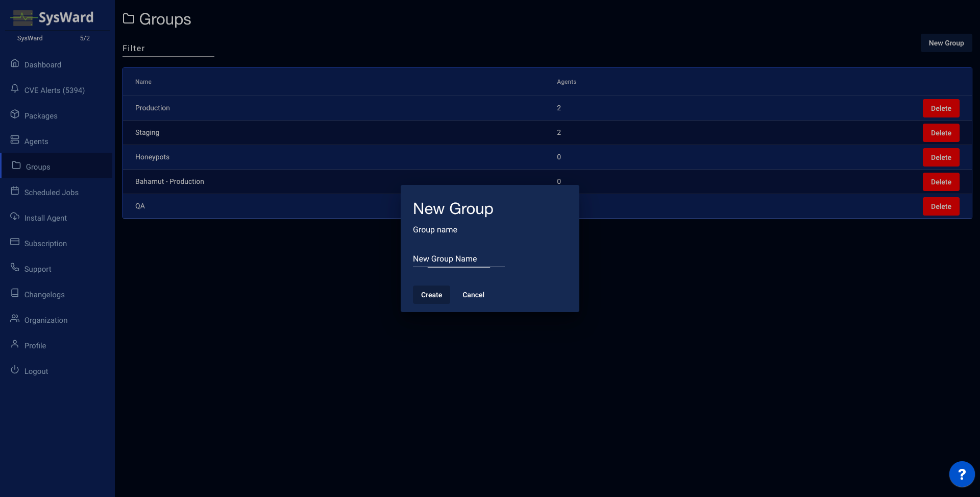Delete the Honeypots group

(941, 157)
